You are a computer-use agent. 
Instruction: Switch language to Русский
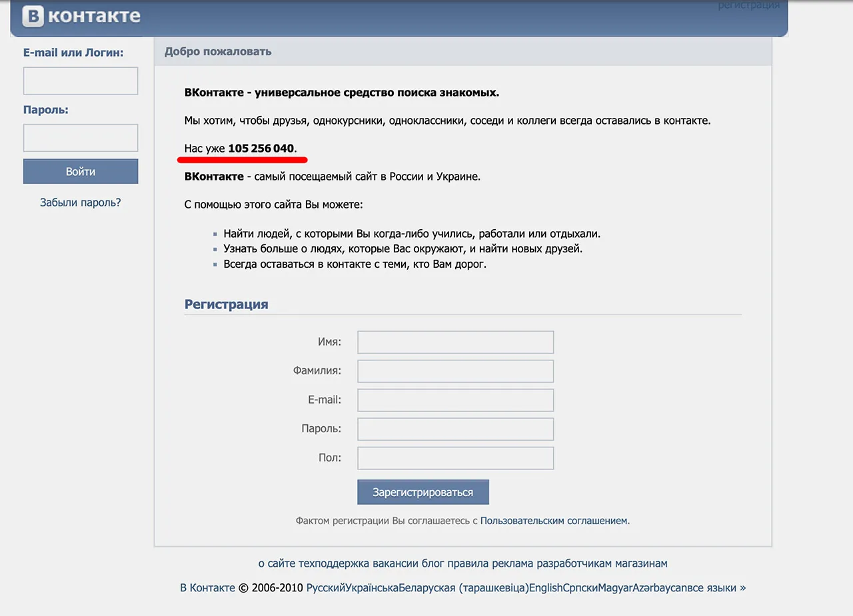tap(325, 588)
